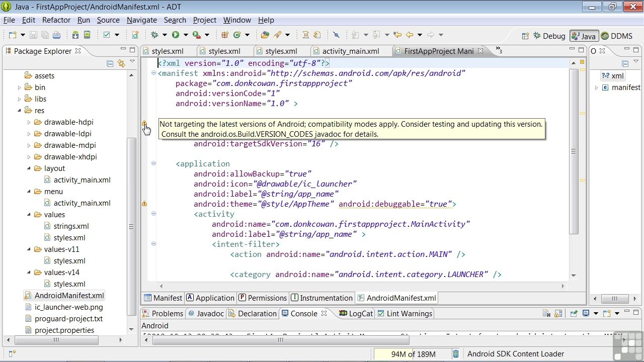Click the debuggable line warning marker
This screenshot has width=644, height=362.
click(144, 204)
